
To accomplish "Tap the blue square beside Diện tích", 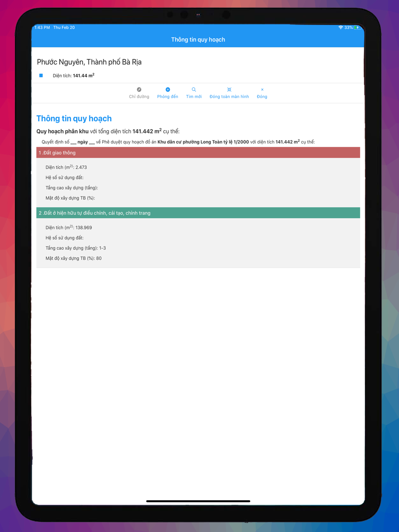I will point(41,75).
